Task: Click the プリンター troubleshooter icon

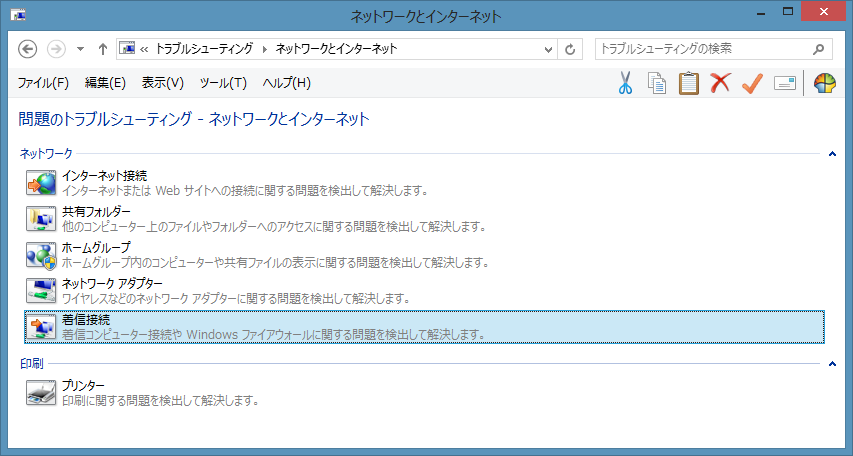Action: click(x=41, y=393)
